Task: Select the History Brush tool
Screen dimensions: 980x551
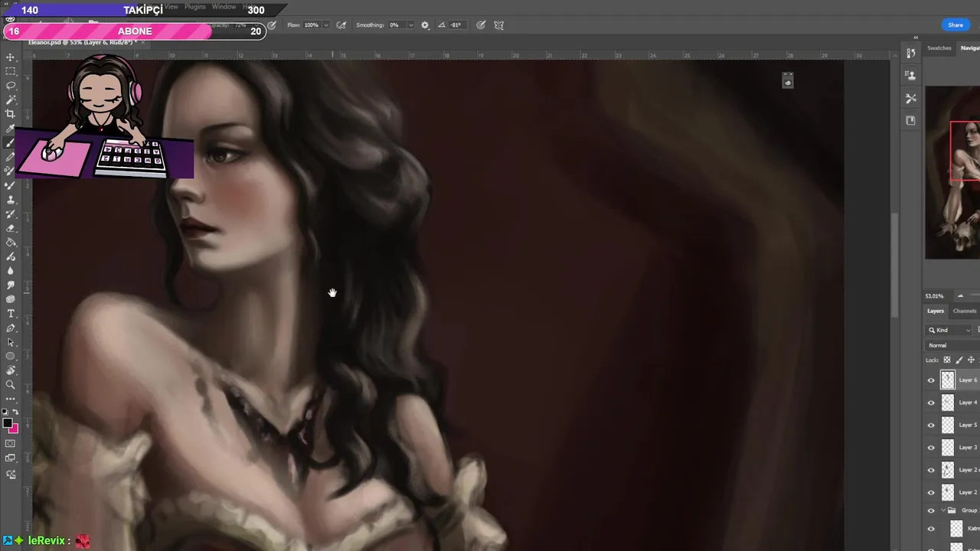Action: (x=11, y=214)
